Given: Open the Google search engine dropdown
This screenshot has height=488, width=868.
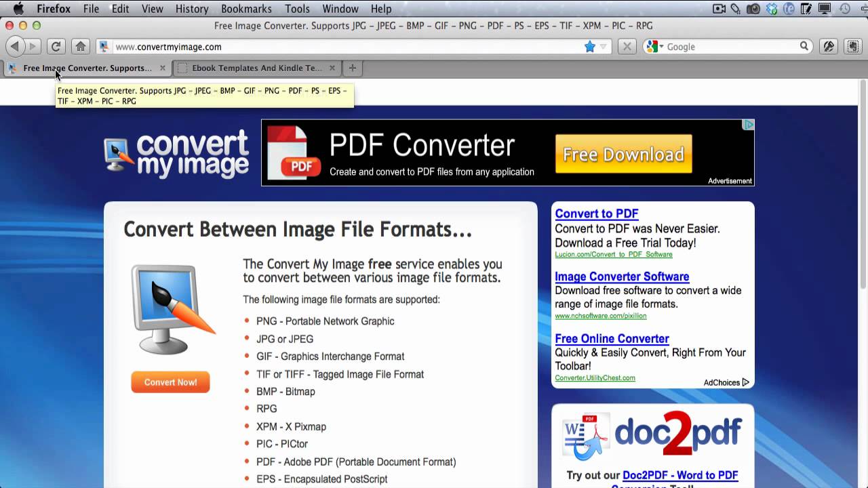Looking at the screenshot, I should (x=655, y=47).
